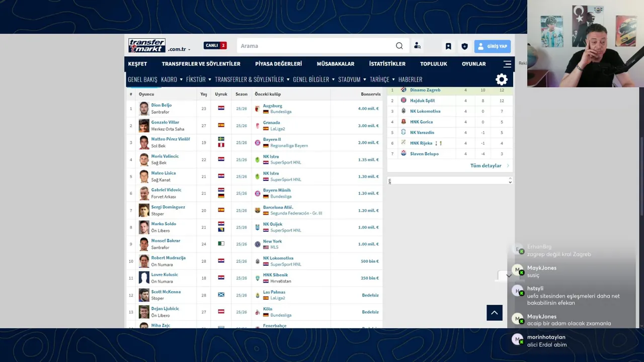Sort by Yaş column header
This screenshot has width=644, height=362.
click(x=204, y=94)
